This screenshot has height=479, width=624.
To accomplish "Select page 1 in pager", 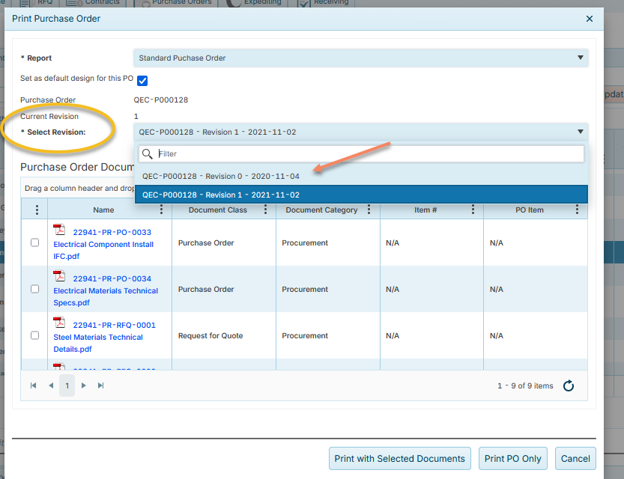I will (67, 385).
